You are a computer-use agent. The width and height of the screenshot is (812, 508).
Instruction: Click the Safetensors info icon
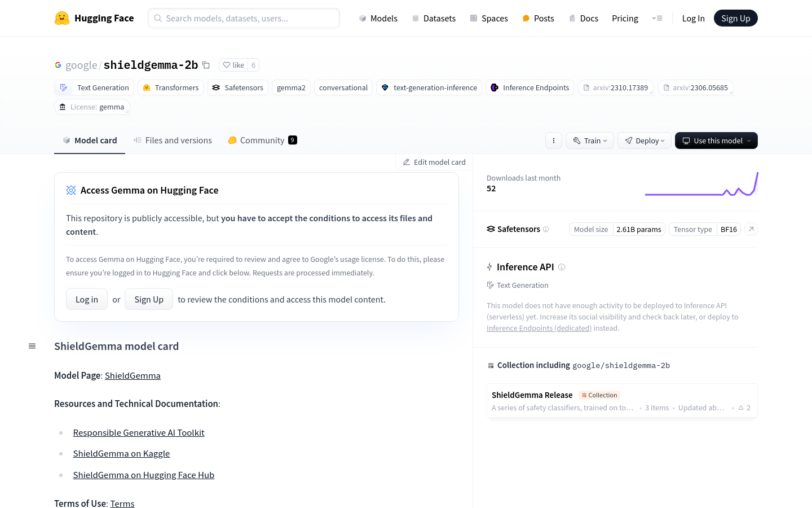pos(546,229)
